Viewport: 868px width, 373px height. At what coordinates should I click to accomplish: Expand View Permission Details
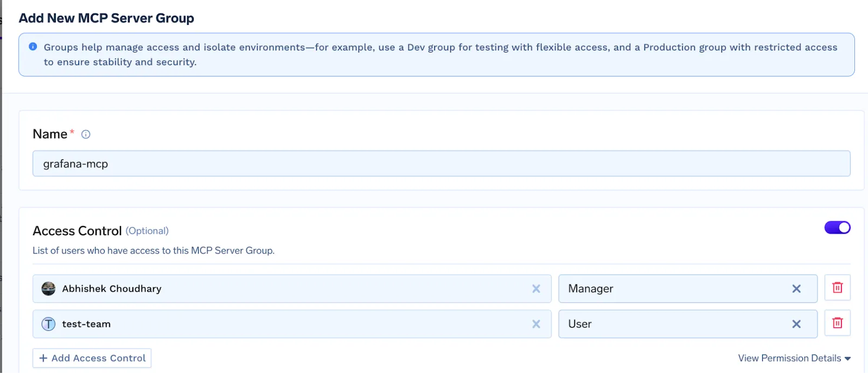[794, 358]
